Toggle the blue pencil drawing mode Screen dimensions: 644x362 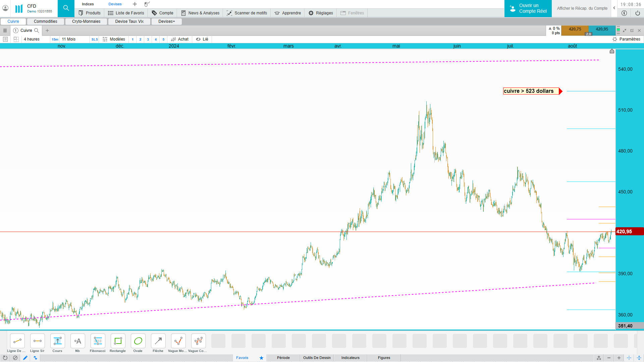point(25,358)
